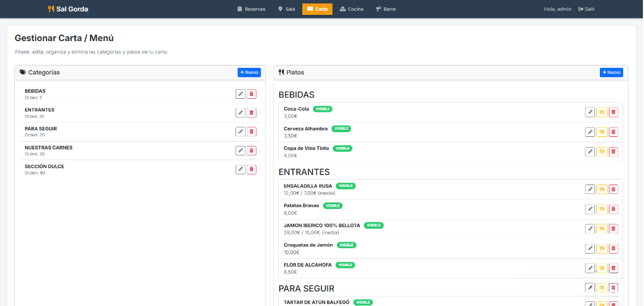
Task: Go to the Barra section
Action: click(x=385, y=9)
